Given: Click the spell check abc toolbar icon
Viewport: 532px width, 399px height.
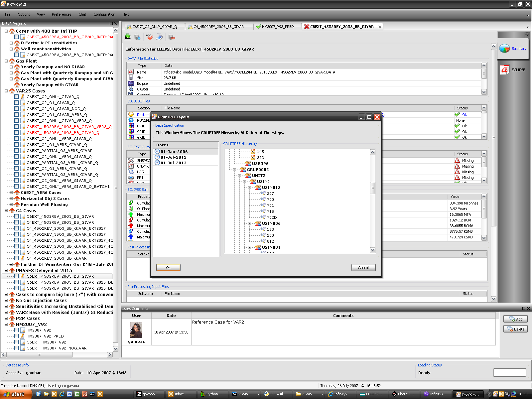Looking at the screenshot, I should [149, 37].
